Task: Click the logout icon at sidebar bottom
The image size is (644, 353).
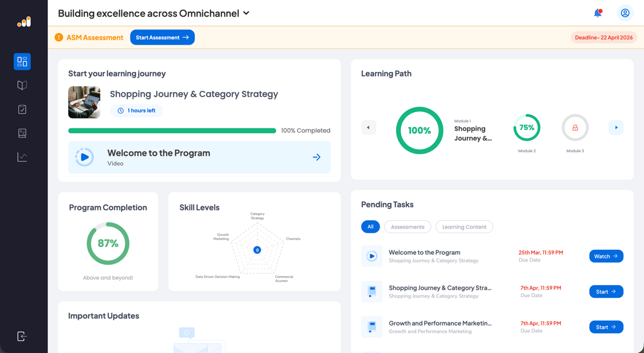Action: [22, 336]
